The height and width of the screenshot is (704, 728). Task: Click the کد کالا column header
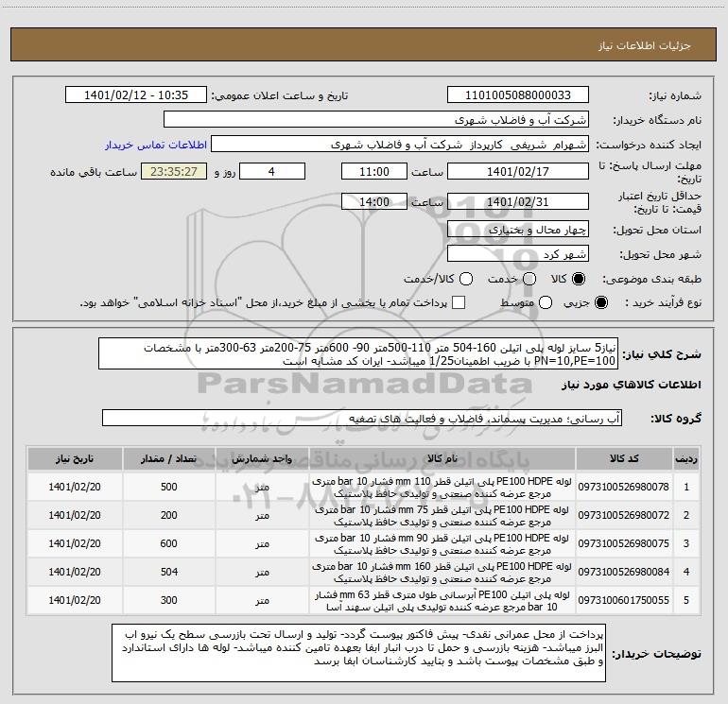(624, 458)
